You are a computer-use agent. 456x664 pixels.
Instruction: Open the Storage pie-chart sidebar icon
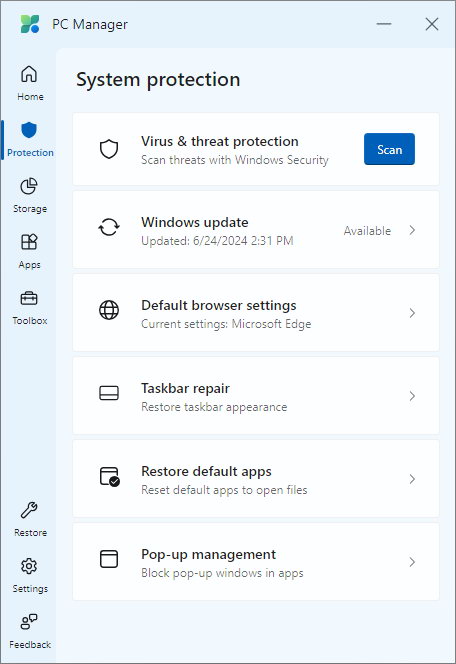click(29, 186)
